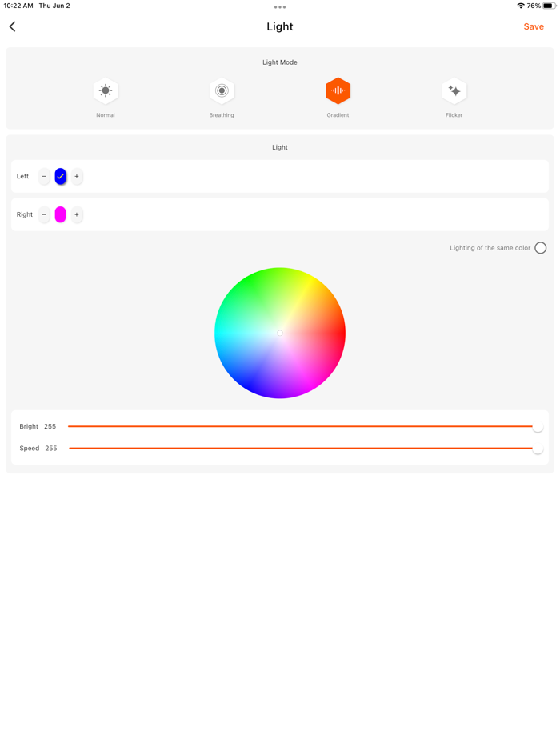Tap the minus button for Left light

44,176
